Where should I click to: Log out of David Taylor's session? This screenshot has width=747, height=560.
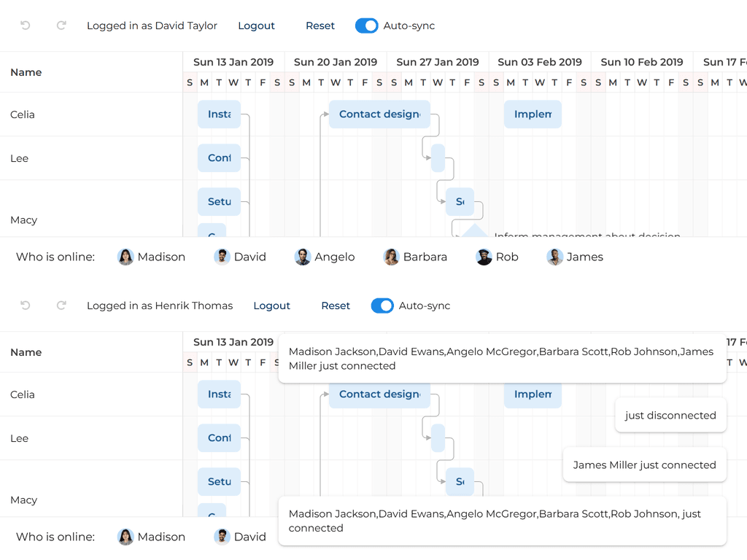[x=256, y=26]
